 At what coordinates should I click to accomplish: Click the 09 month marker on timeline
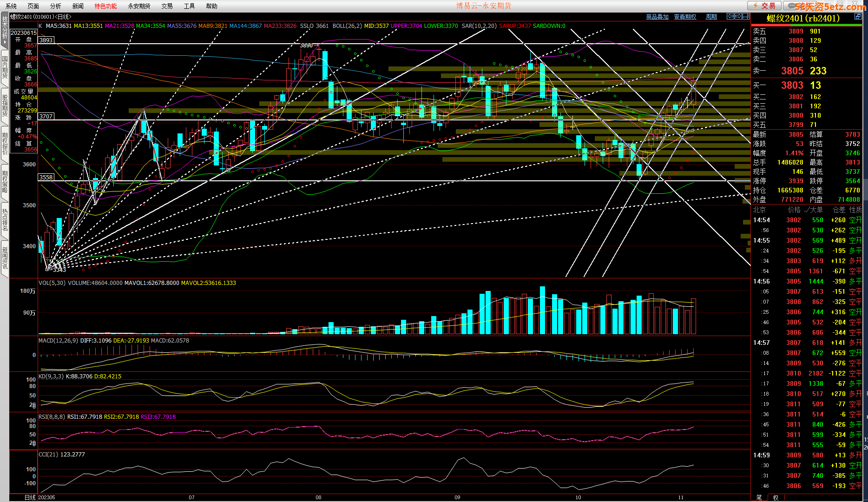click(458, 498)
